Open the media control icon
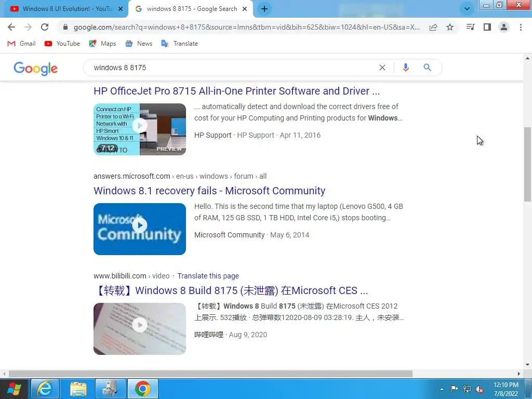532x399 pixels. pos(470,27)
